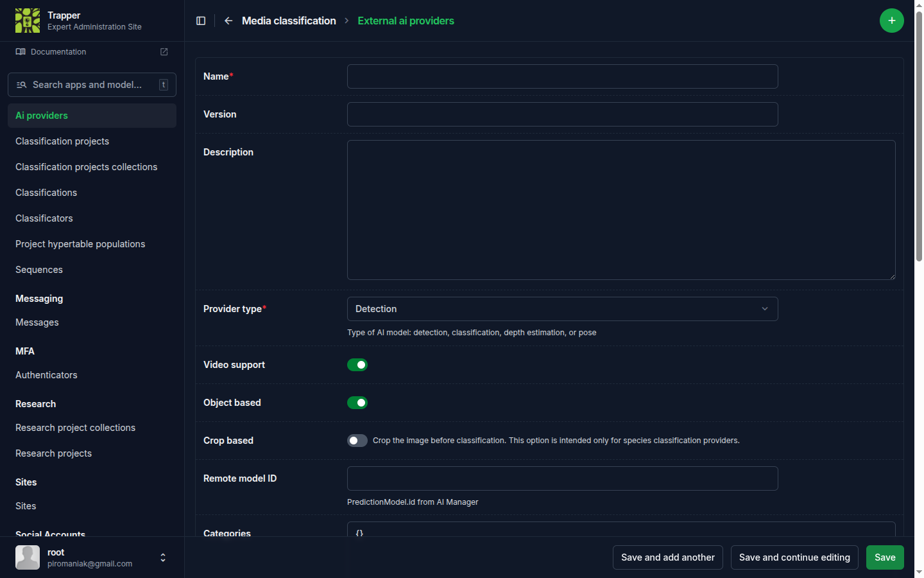This screenshot has height=578, width=924.
Task: Click the 'Type of AI model' help text
Action: (472, 333)
